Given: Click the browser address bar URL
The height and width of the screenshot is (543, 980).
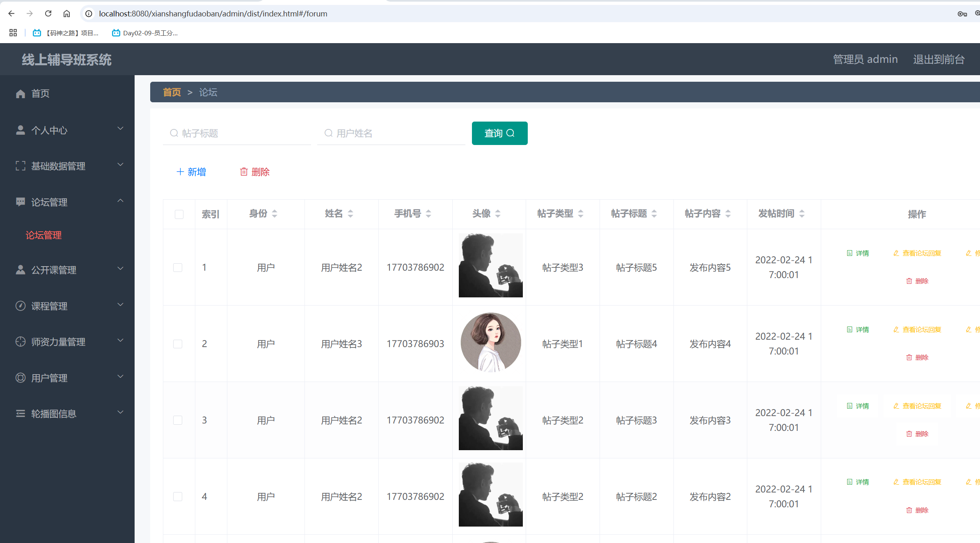Looking at the screenshot, I should pyautogui.click(x=213, y=14).
